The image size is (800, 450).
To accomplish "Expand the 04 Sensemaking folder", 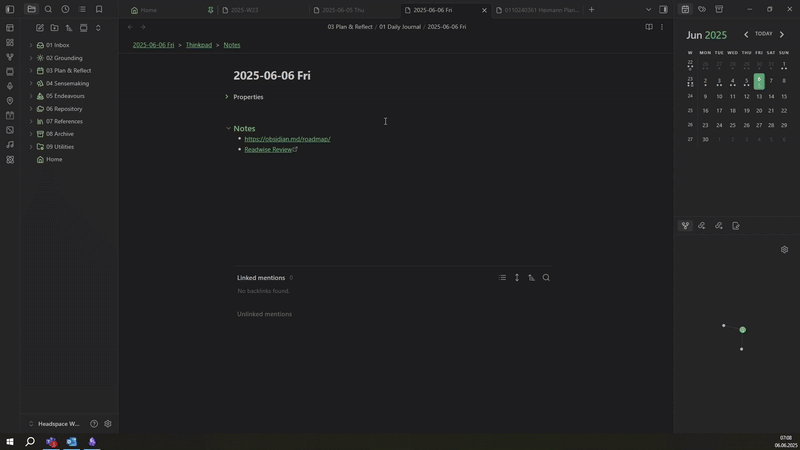I will click(x=31, y=83).
